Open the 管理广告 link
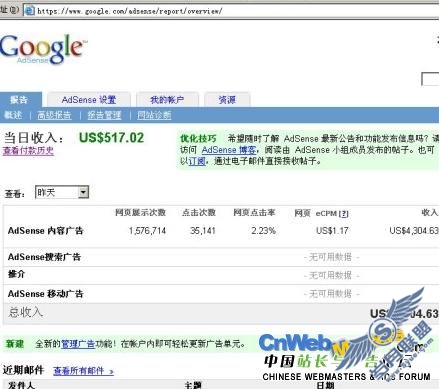The height and width of the screenshot is (389, 439). coord(78,344)
